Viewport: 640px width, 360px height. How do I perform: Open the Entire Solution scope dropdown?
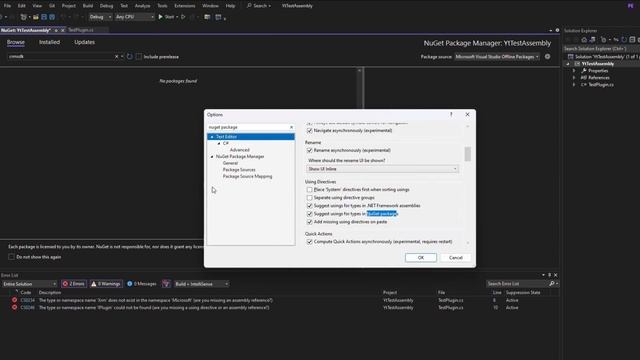(29, 284)
